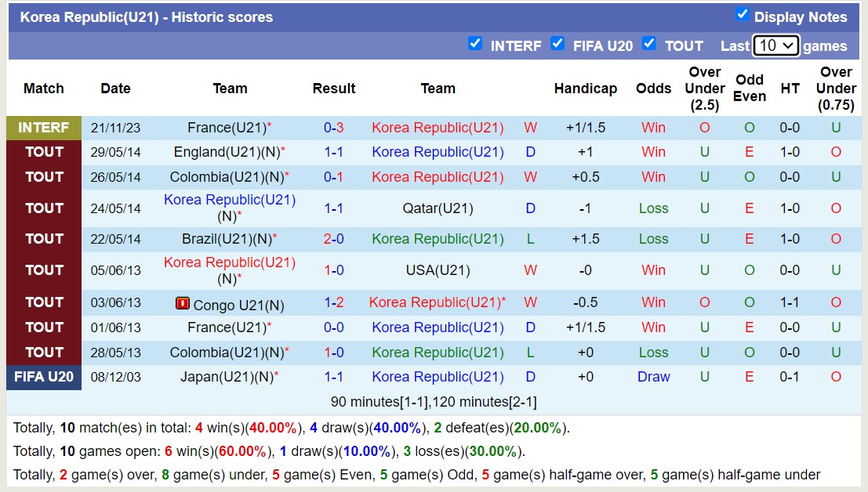The width and height of the screenshot is (868, 492).
Task: Uncheck the FIFA U20 filter checkbox
Action: pos(557,43)
